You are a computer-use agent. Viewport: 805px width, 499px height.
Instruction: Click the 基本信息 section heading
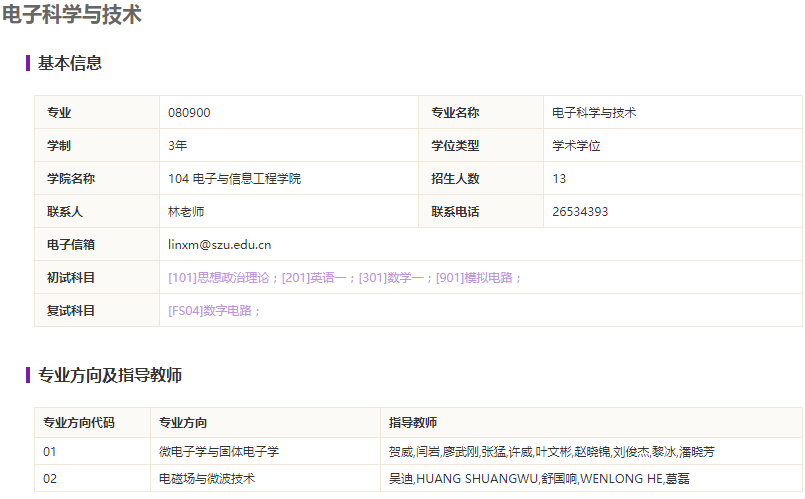point(70,63)
